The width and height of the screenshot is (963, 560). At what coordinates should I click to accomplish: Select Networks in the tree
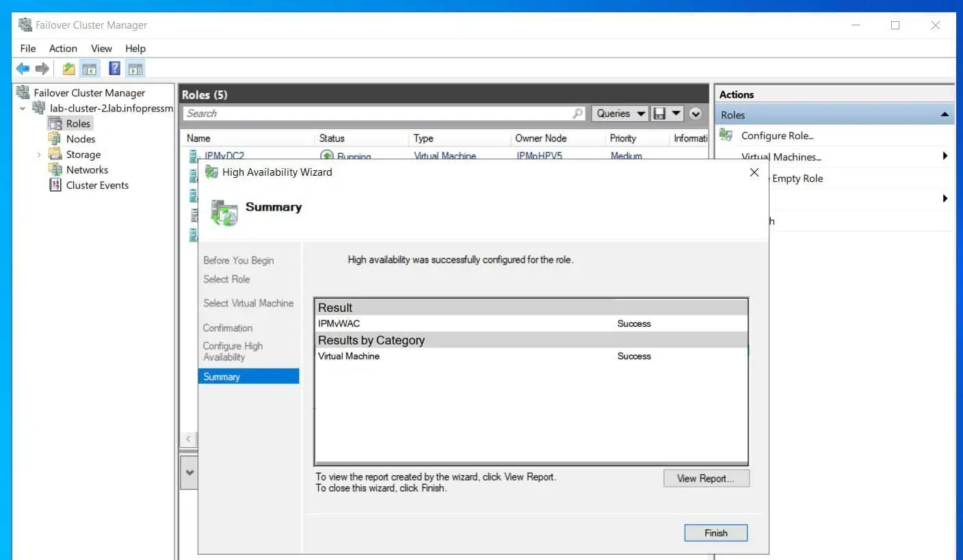87,170
